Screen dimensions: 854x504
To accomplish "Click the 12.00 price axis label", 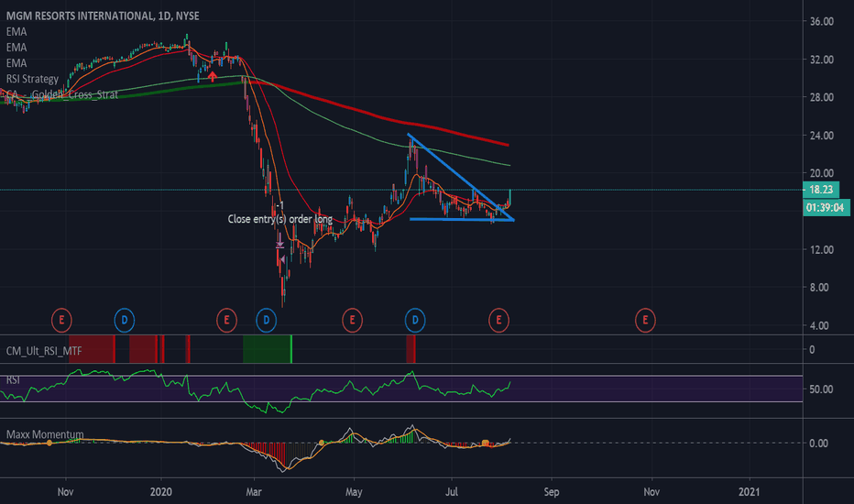I will point(821,249).
